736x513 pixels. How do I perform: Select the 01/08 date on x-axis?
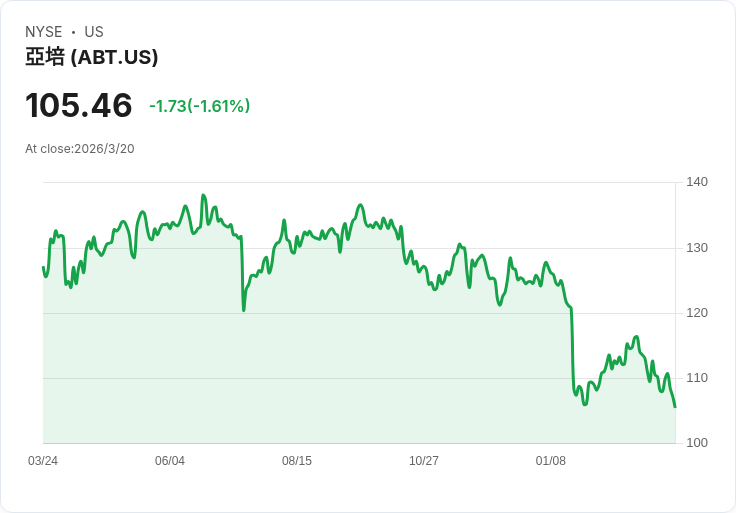pyautogui.click(x=551, y=461)
